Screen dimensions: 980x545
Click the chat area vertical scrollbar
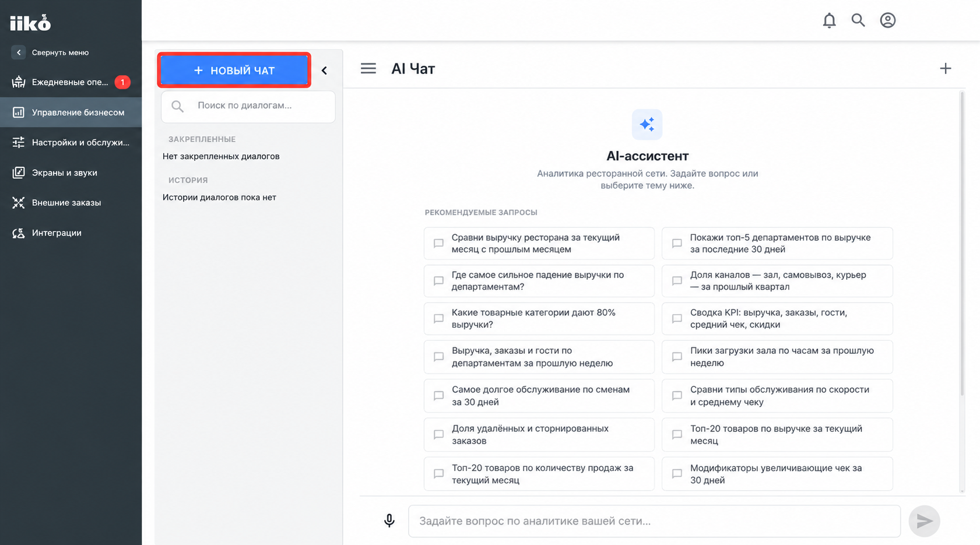962,244
